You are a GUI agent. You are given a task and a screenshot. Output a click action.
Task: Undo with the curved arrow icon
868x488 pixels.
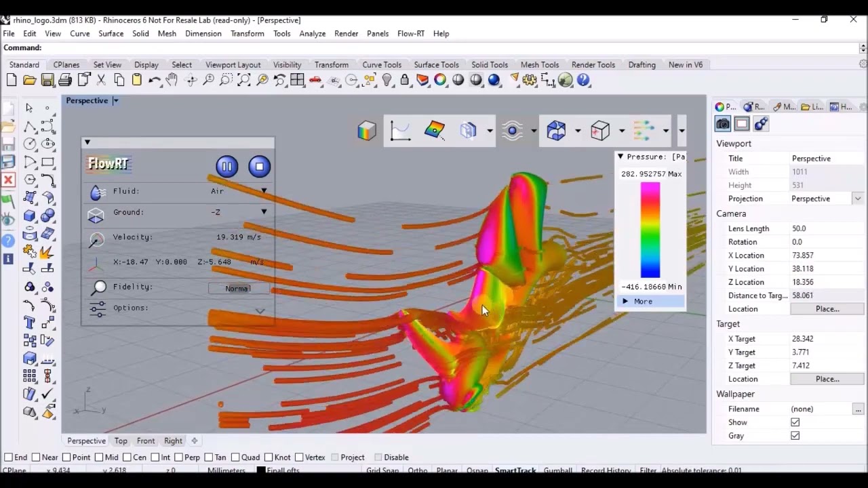pos(155,80)
